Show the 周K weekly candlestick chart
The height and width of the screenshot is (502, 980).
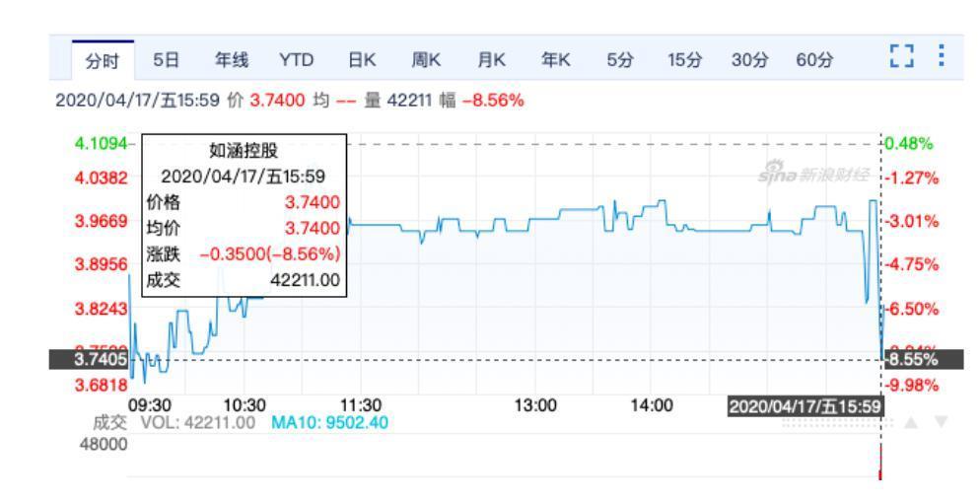click(x=426, y=61)
